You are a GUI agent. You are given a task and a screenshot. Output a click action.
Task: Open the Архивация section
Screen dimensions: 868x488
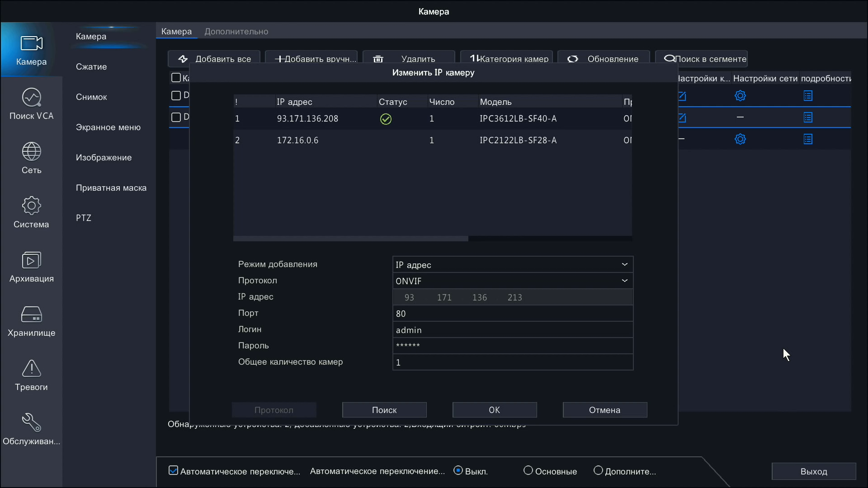tap(31, 267)
